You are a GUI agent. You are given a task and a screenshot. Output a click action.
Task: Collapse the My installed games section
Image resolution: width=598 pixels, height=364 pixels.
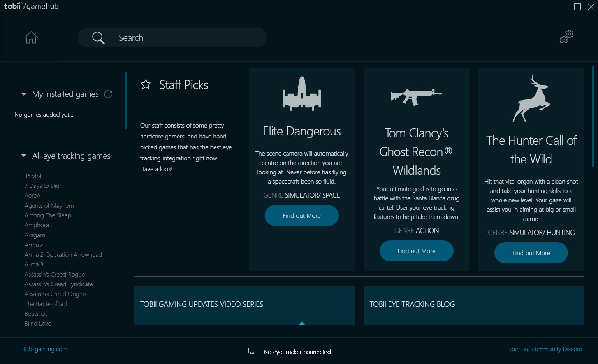[24, 94]
